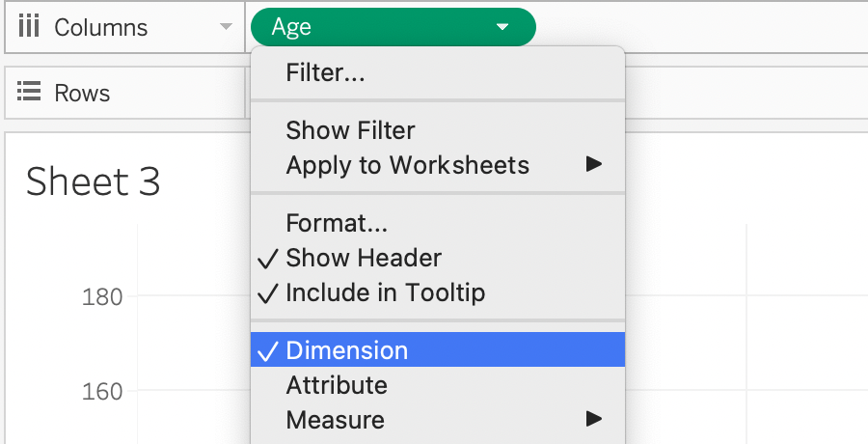Toggle the Show Header checkmark option
The width and height of the screenshot is (868, 444).
[x=363, y=258]
